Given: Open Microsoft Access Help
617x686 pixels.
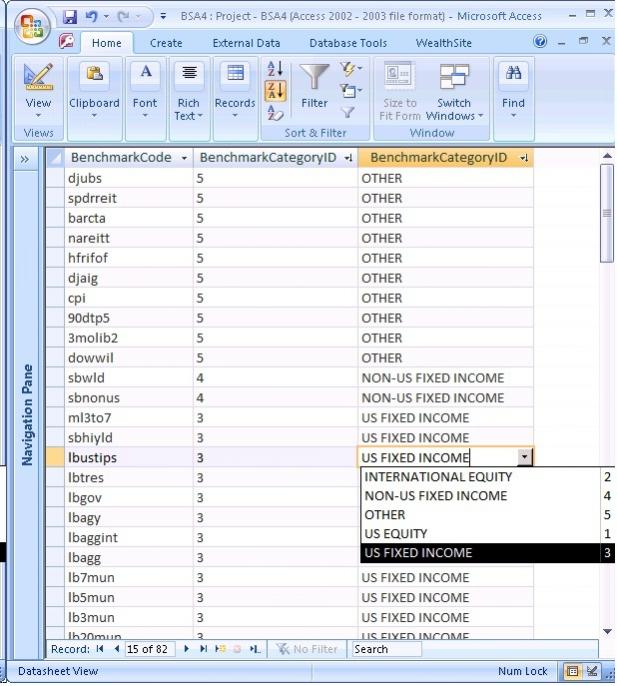Looking at the screenshot, I should tap(540, 42).
